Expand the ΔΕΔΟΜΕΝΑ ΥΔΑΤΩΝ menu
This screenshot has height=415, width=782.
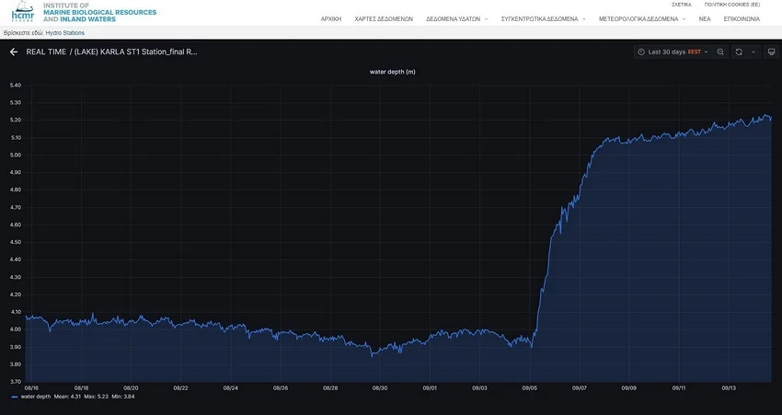[x=455, y=19]
